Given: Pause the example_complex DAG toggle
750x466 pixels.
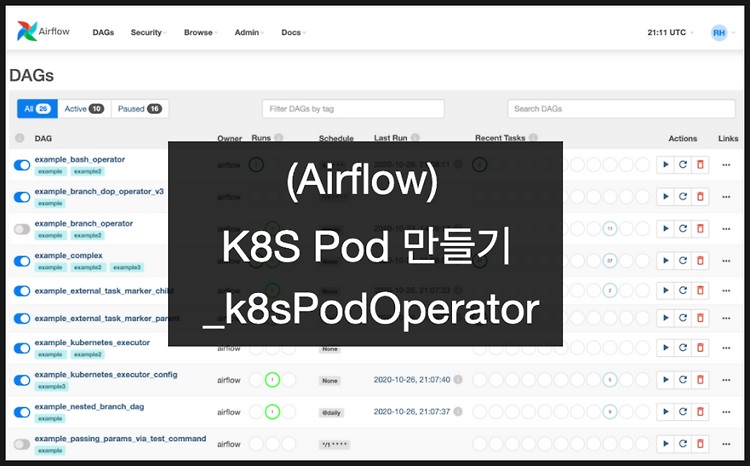Looking at the screenshot, I should (22, 261).
